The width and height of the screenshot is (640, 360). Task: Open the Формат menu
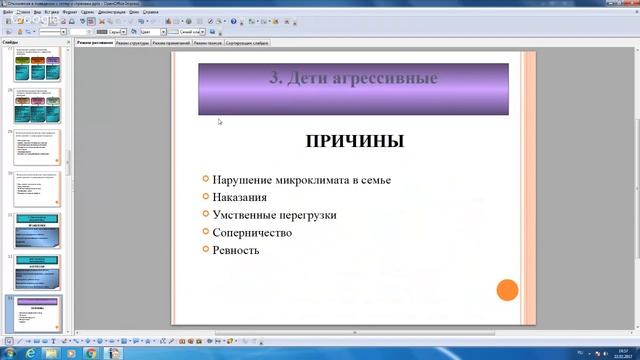click(70, 12)
